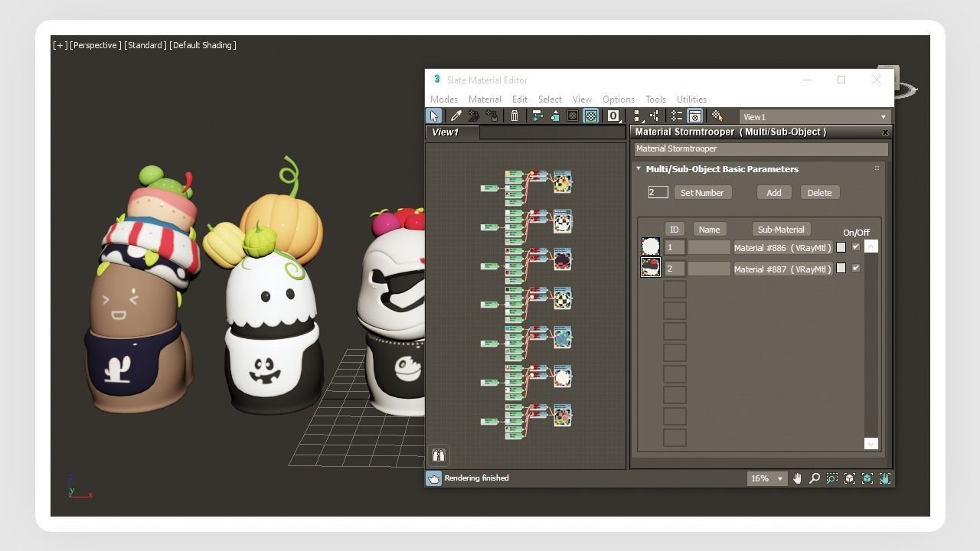
Task: Click the ID field showing 1
Action: (675, 247)
